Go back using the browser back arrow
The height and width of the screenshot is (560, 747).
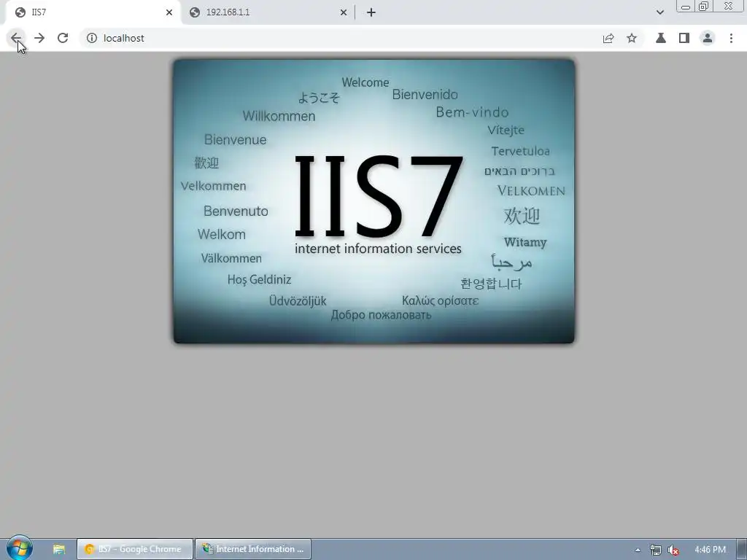click(16, 38)
